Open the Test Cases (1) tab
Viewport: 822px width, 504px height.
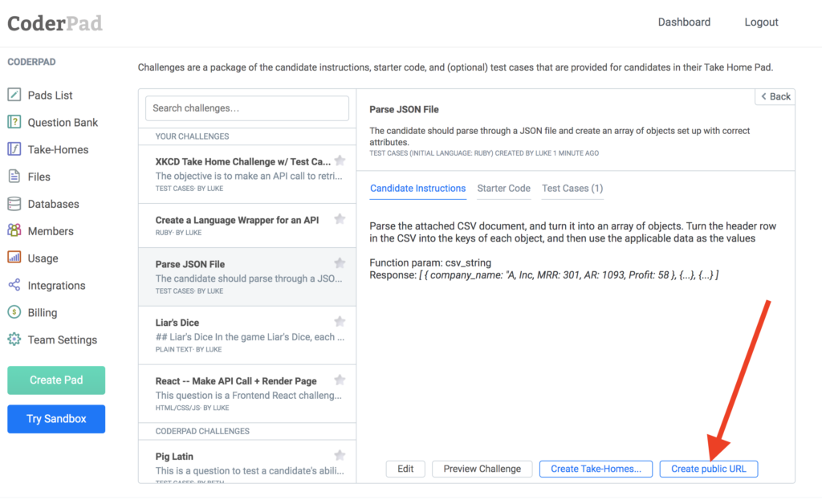572,189
